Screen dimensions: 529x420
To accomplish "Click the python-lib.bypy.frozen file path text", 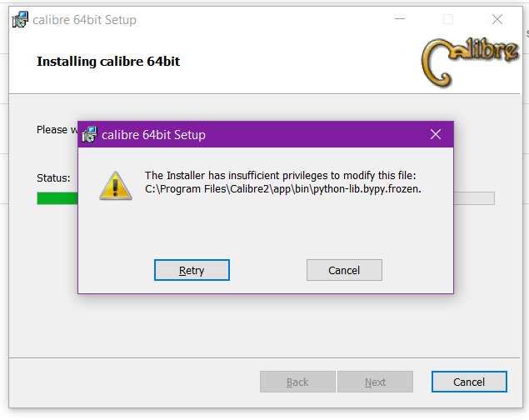I will click(x=283, y=189).
